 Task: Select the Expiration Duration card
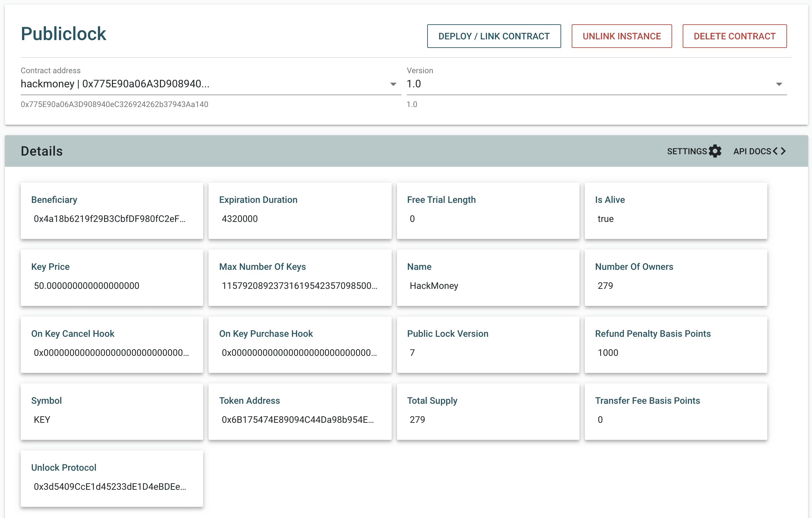click(300, 211)
